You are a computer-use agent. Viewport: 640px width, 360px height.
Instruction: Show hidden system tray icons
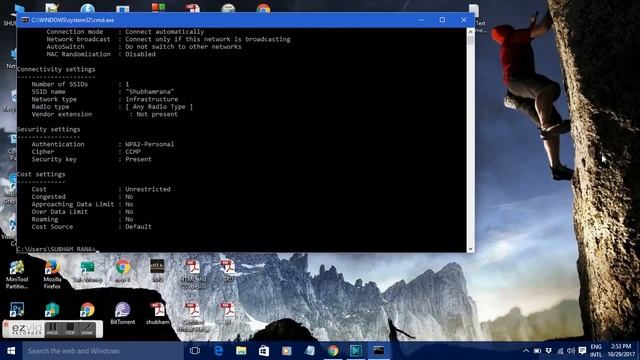coord(526,351)
